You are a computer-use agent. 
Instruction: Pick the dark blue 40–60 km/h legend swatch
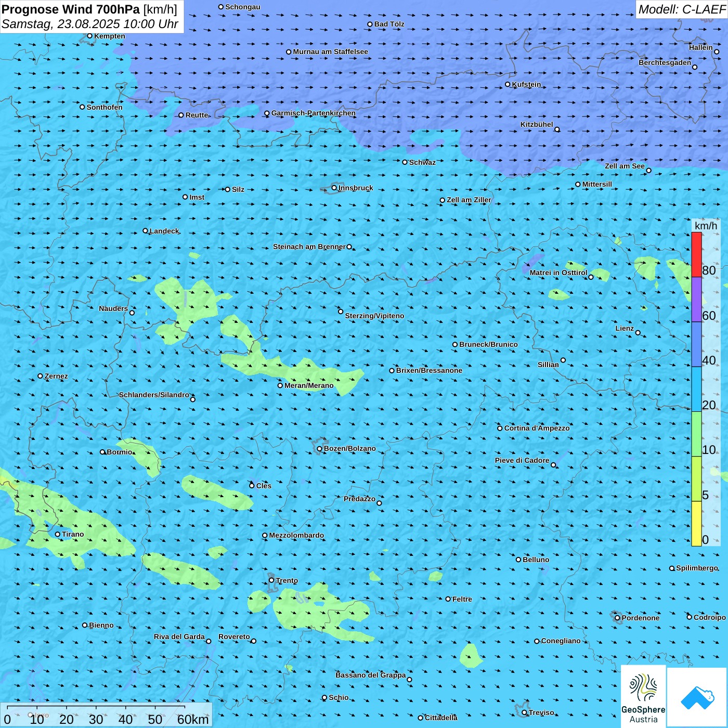click(x=696, y=345)
